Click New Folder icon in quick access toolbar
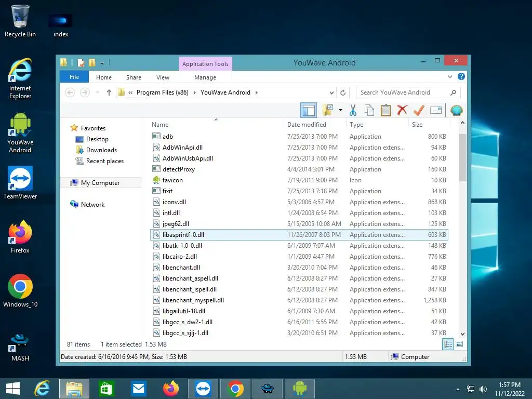This screenshot has height=399, width=532. pyautogui.click(x=91, y=63)
